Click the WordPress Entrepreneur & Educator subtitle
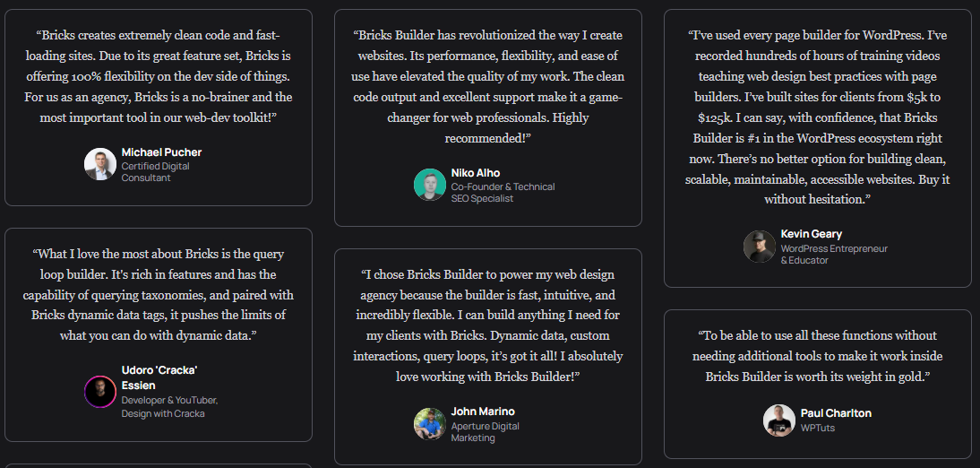The height and width of the screenshot is (468, 980). (834, 255)
